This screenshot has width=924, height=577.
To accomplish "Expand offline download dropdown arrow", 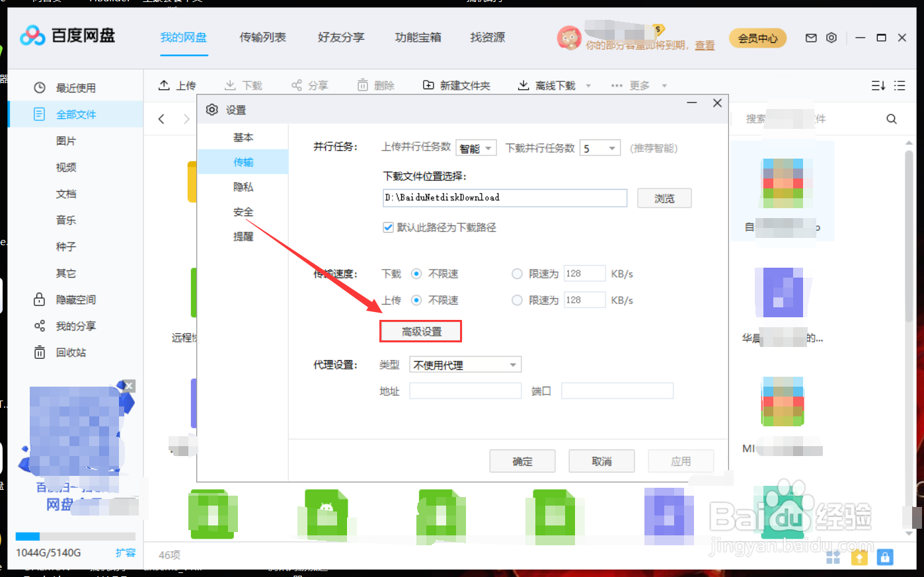I will (588, 86).
